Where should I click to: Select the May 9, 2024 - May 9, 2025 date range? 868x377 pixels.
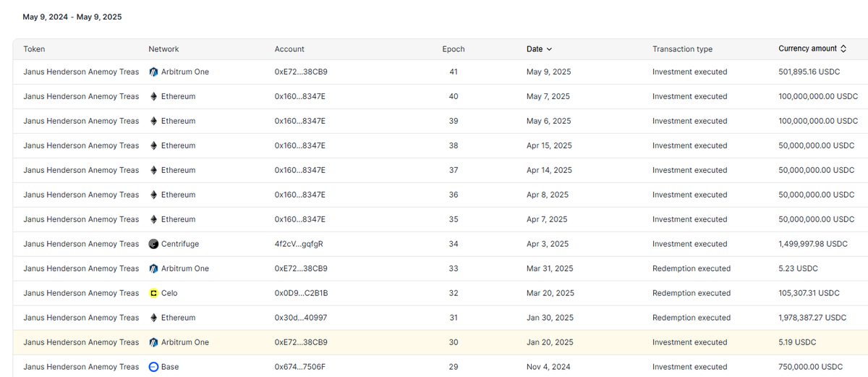[x=72, y=17]
